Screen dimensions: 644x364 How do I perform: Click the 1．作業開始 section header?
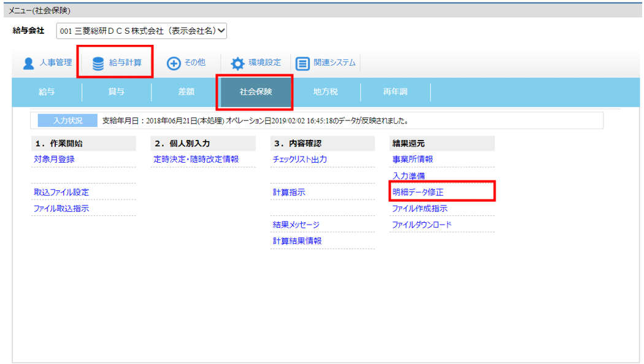[83, 144]
